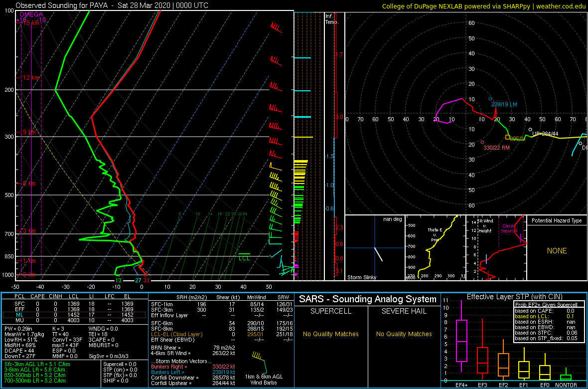Select 'No Quality Matches' under SEVERE HAIL
This screenshot has height=389, width=588.
[x=404, y=334]
